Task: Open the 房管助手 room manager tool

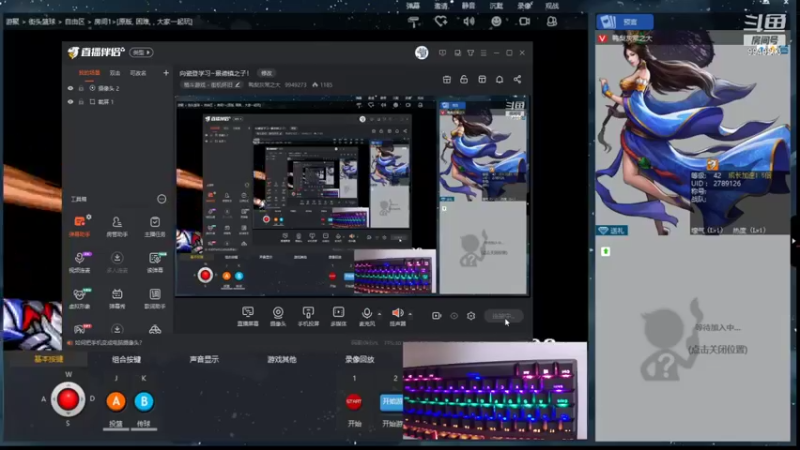Action: click(117, 226)
